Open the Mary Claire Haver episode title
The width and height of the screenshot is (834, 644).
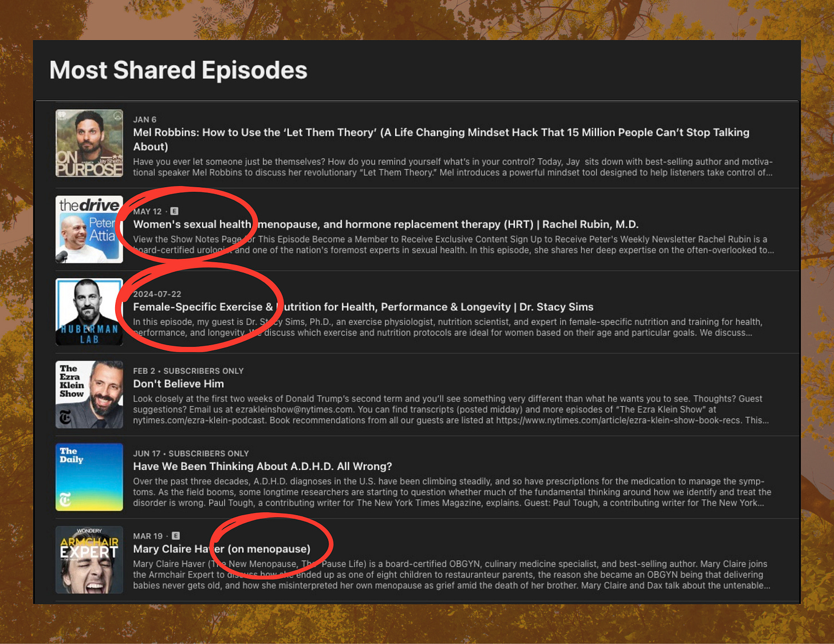click(x=222, y=548)
